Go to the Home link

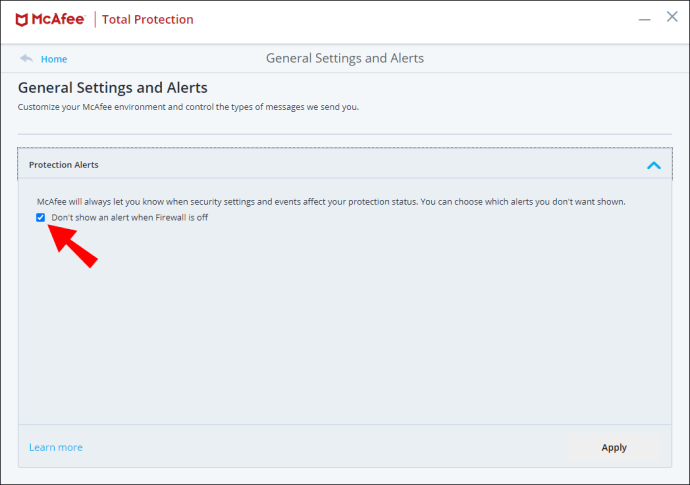pyautogui.click(x=54, y=59)
